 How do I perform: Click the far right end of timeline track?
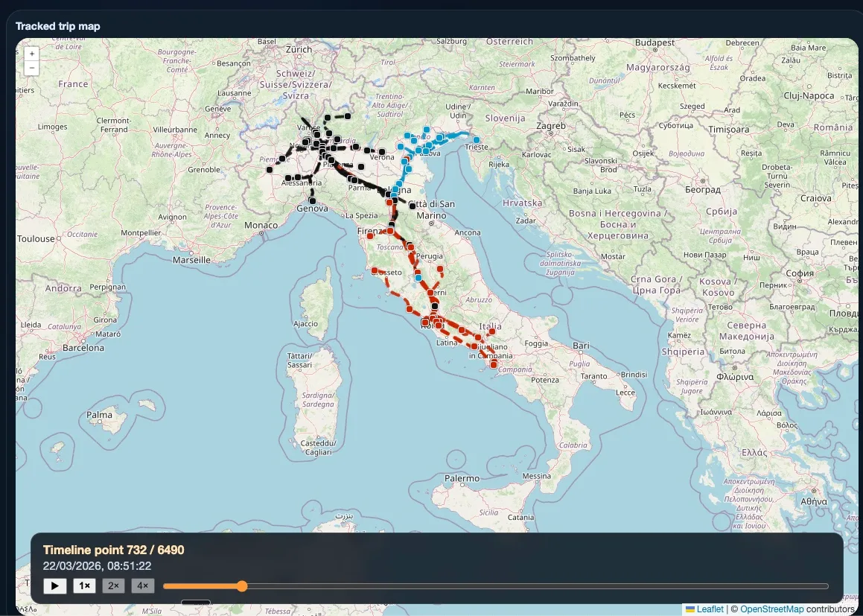click(x=827, y=586)
